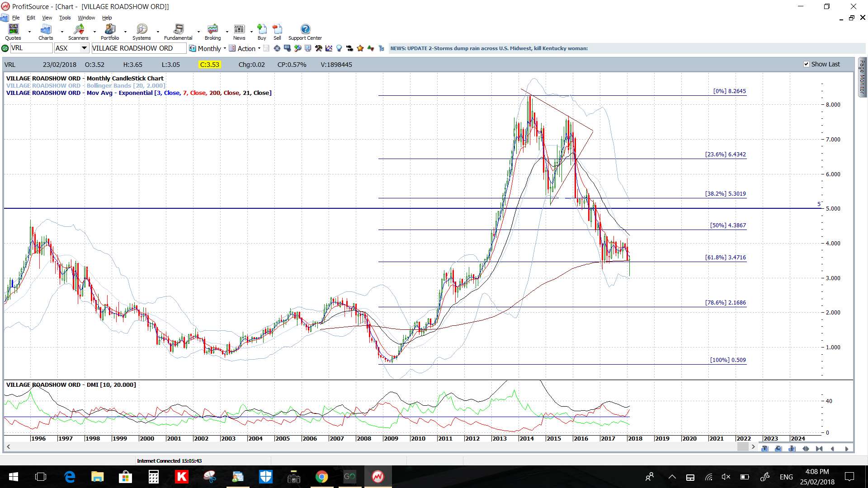
Task: Expand the Quotes dropdown arrow
Action: pyautogui.click(x=29, y=32)
